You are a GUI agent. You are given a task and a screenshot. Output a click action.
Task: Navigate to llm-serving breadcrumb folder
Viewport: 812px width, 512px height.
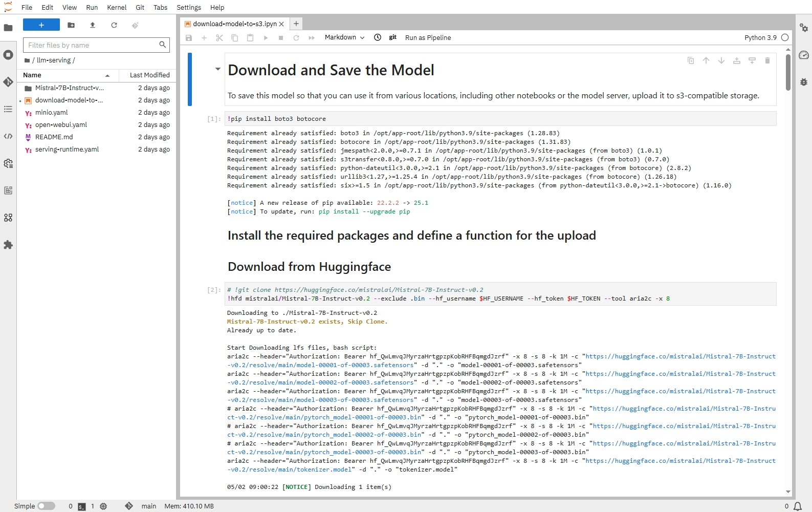tap(53, 60)
